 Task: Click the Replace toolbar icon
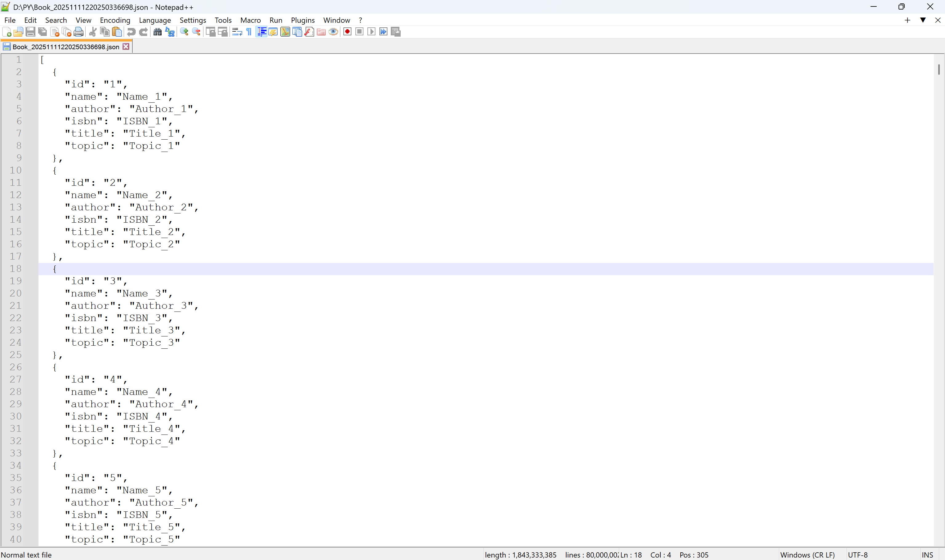[x=170, y=32]
